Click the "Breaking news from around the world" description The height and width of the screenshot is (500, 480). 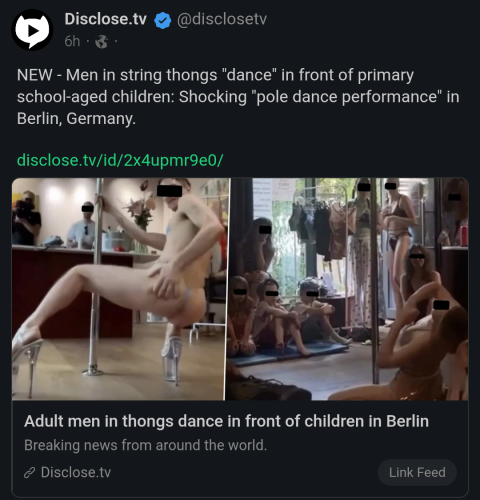(145, 445)
